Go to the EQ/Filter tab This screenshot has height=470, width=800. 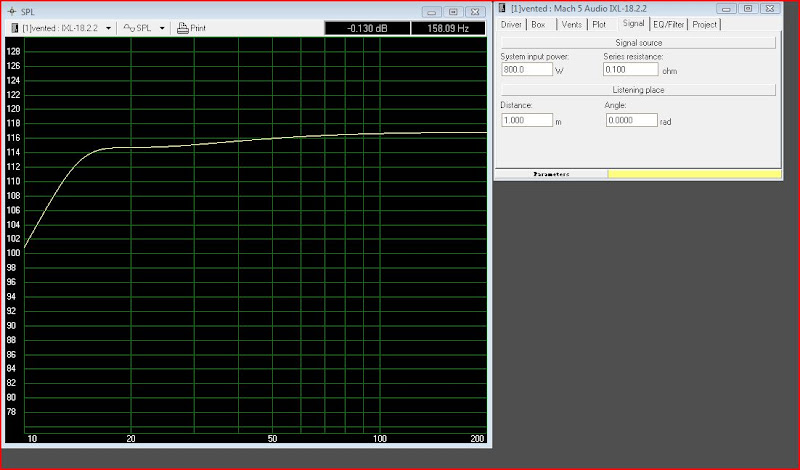pyautogui.click(x=668, y=23)
